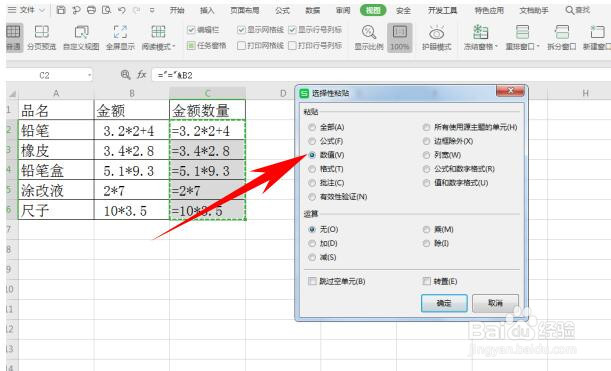Screen dimensions: 611x371
Task: Open the 页面布局 ribbon tab
Action: point(245,11)
